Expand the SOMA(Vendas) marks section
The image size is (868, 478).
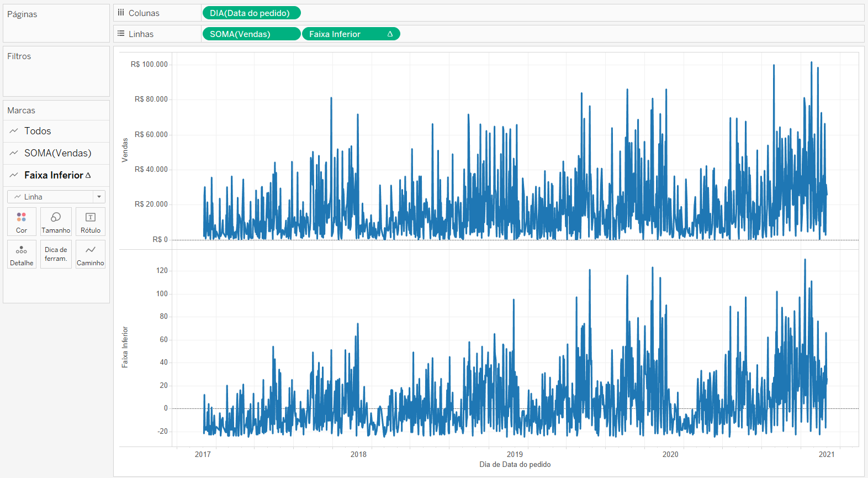56,153
